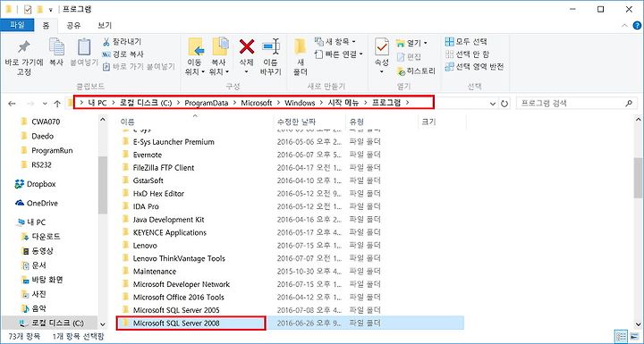Click 로컬 디스크 (C:) in address bar
Screen dimensions: 644x344
tap(146, 103)
